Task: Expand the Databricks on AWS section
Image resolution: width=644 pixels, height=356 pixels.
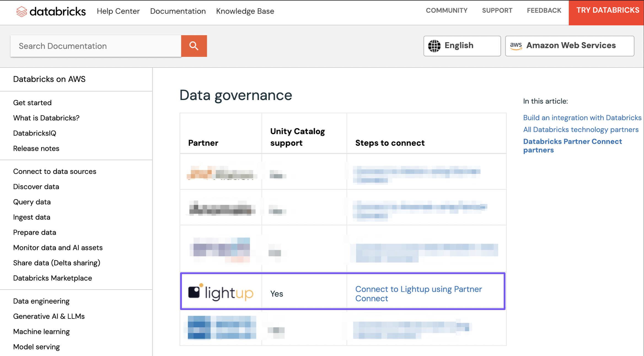Action: (49, 79)
